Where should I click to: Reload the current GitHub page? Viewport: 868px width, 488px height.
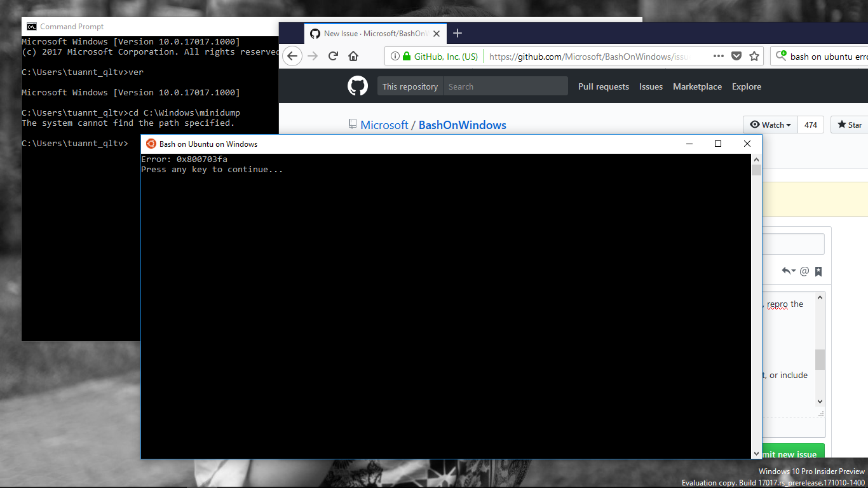coord(333,56)
